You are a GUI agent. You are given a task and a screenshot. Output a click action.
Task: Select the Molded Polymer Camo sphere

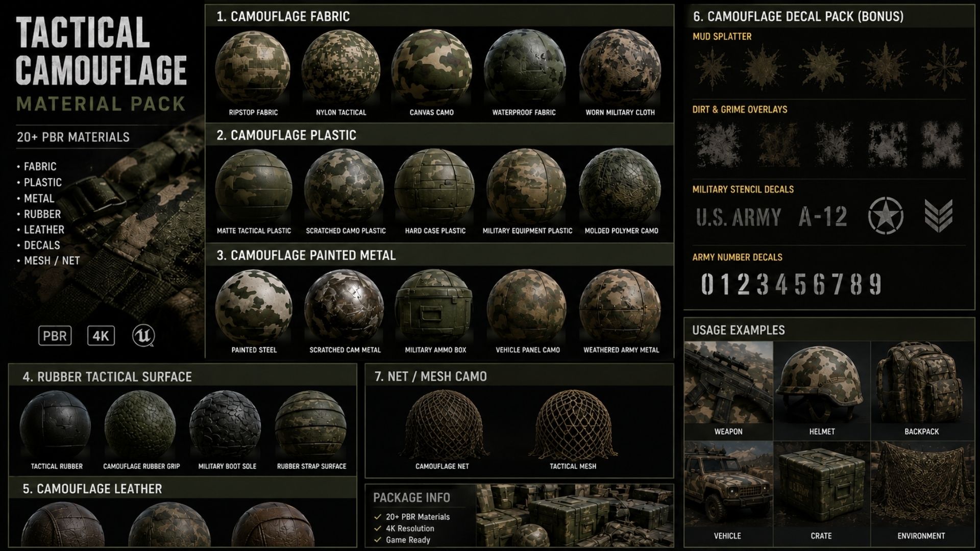coord(620,187)
